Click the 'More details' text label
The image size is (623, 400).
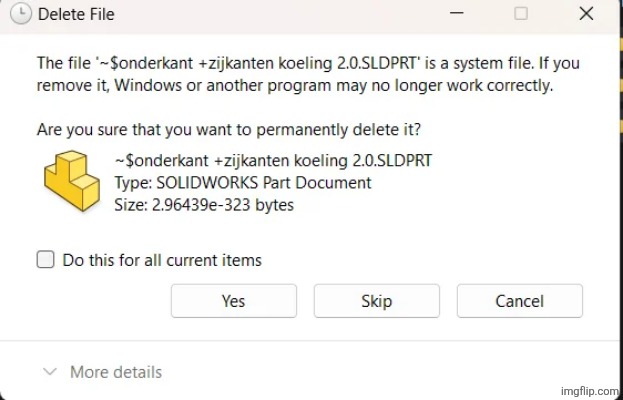[x=116, y=372]
